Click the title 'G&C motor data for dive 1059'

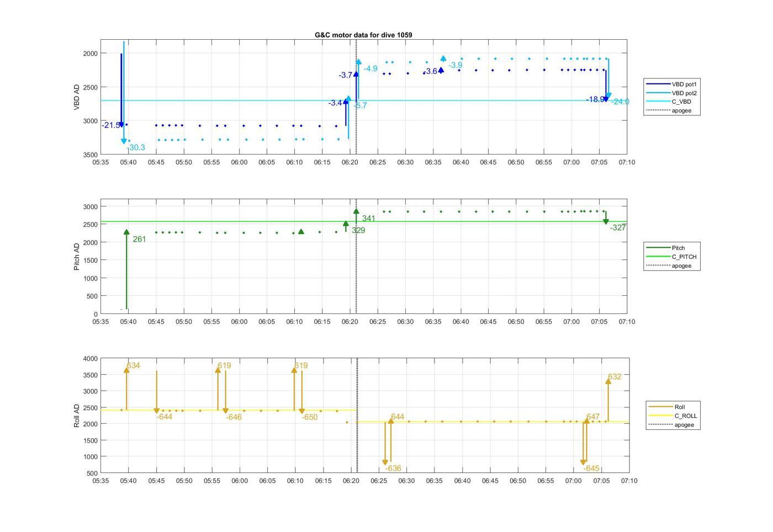click(x=363, y=35)
